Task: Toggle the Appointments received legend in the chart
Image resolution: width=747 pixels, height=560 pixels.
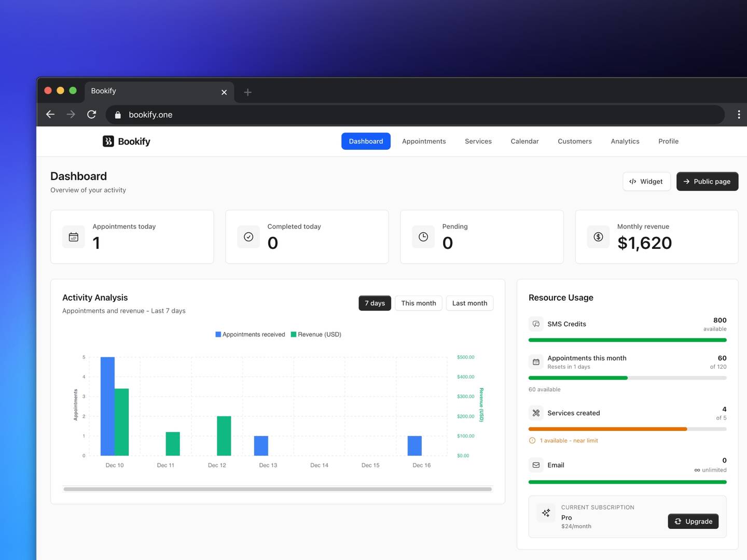Action: [250, 334]
